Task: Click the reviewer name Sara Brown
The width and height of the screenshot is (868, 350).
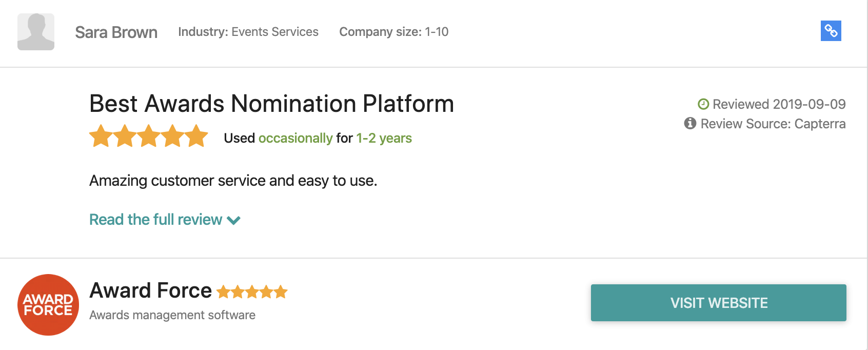Action: [116, 32]
